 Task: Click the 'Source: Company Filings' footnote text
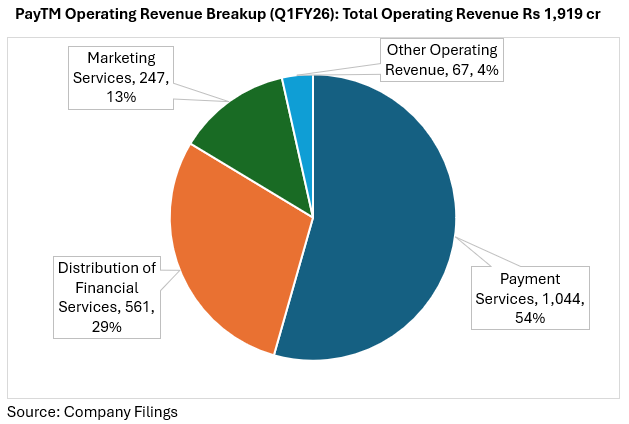[92, 411]
